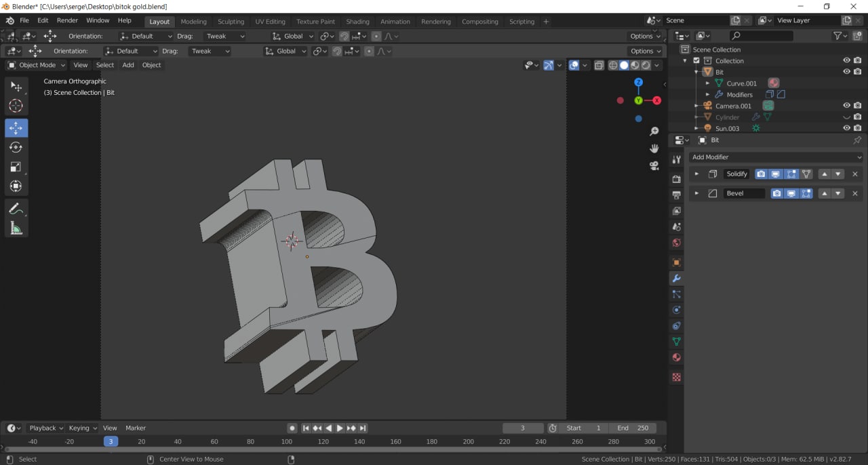Toggle Bevel modifier viewport display

pyautogui.click(x=791, y=193)
